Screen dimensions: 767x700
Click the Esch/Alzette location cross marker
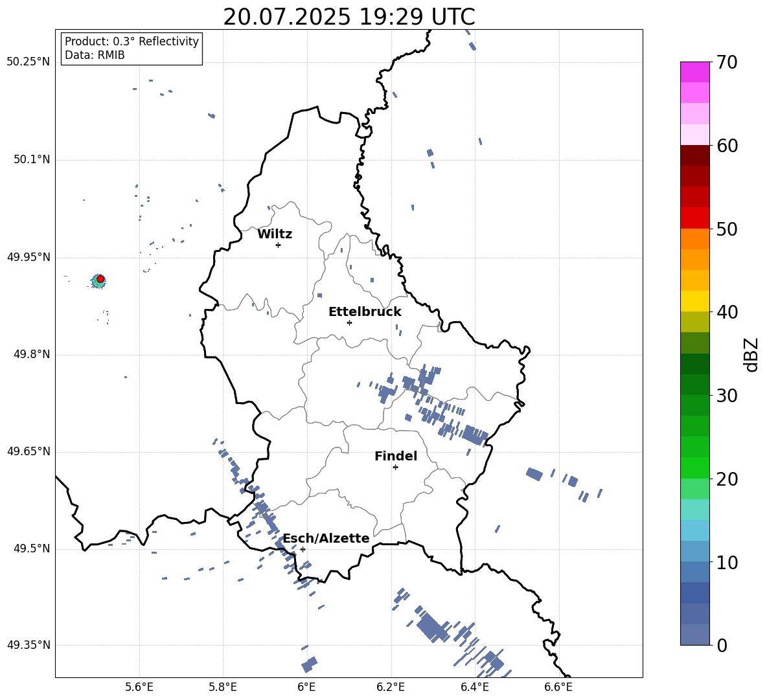coord(303,549)
